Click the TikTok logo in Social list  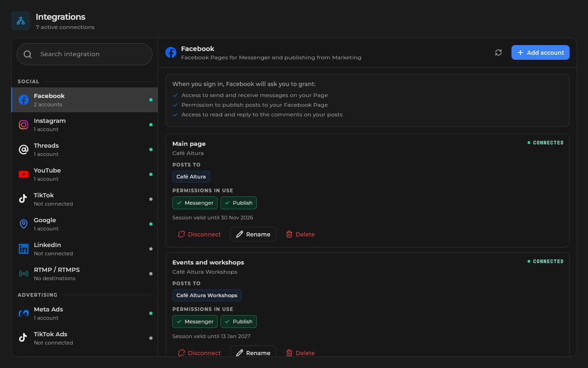click(x=23, y=199)
